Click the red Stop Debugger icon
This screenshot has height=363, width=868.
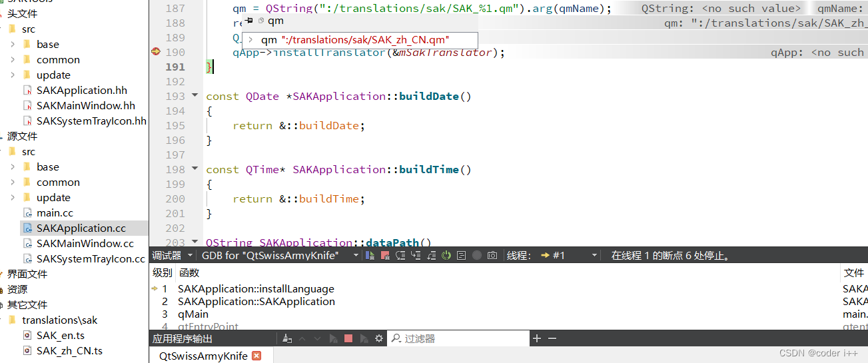tap(385, 255)
